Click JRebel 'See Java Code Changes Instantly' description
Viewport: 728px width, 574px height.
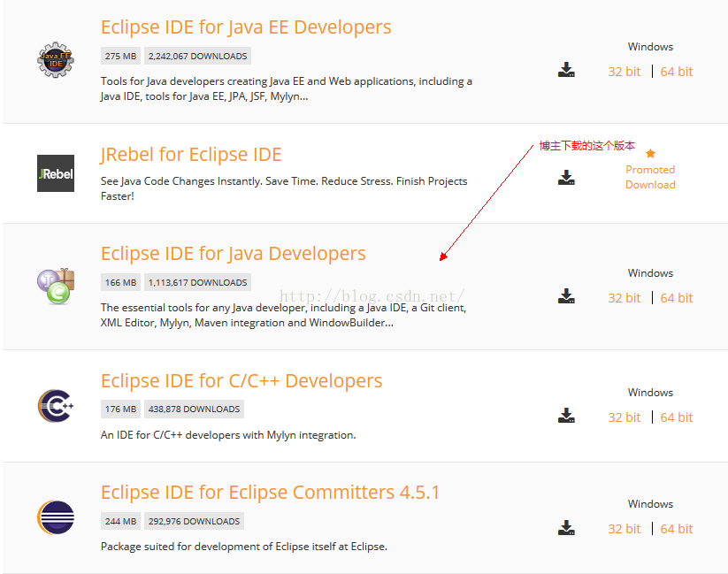pos(284,188)
